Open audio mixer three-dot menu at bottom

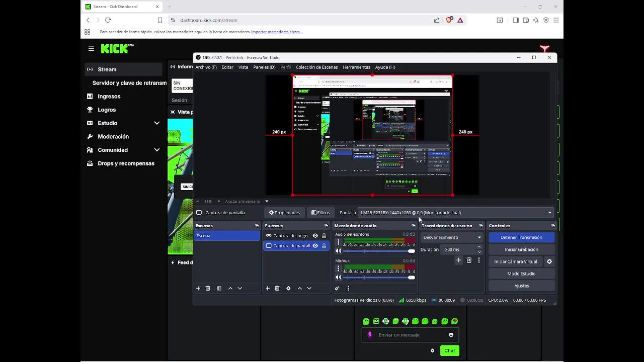[x=348, y=288]
